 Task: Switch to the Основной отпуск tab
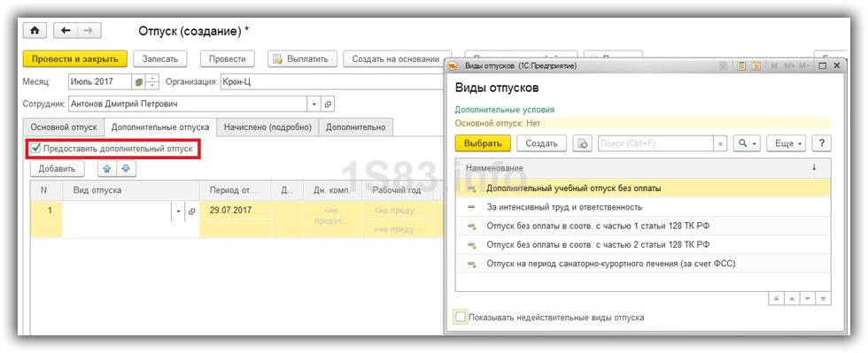[x=64, y=127]
